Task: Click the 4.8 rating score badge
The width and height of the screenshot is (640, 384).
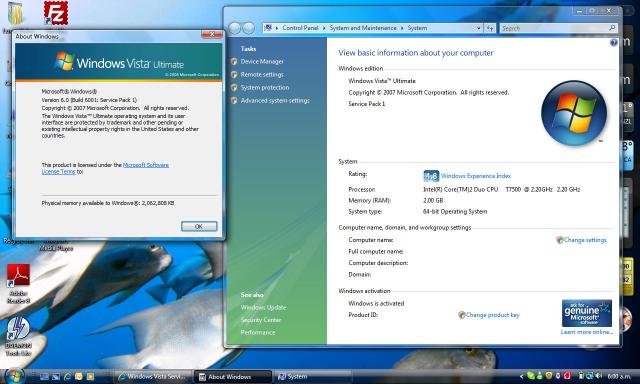Action: click(x=431, y=176)
